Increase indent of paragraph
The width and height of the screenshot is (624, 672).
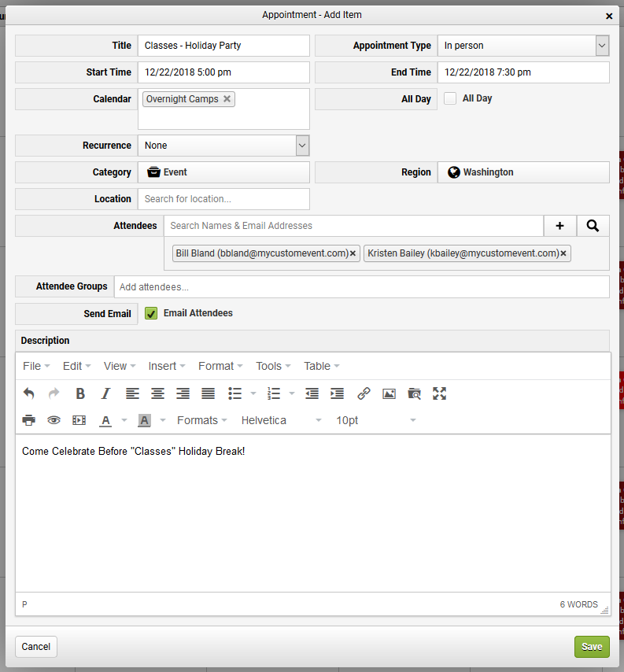click(x=338, y=393)
